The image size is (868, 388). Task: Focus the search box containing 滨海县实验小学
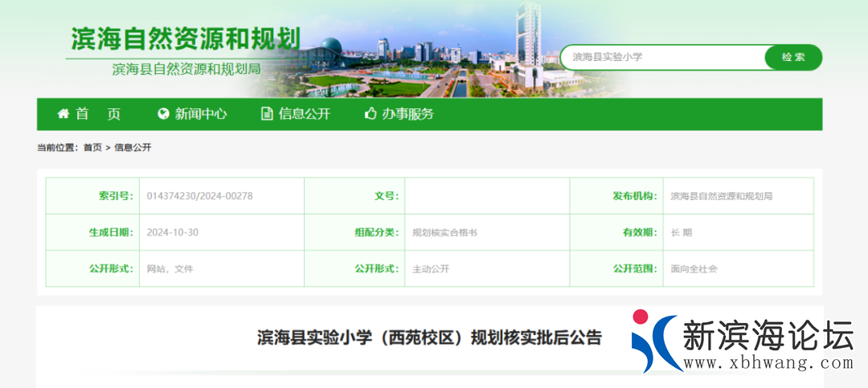coord(663,57)
